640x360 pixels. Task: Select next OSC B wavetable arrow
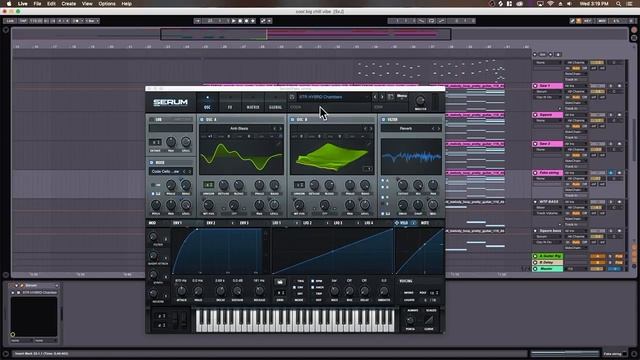[x=371, y=129]
